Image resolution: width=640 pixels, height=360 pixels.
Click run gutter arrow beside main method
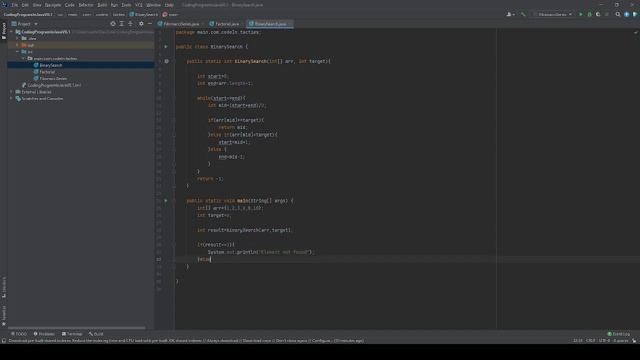pos(166,200)
